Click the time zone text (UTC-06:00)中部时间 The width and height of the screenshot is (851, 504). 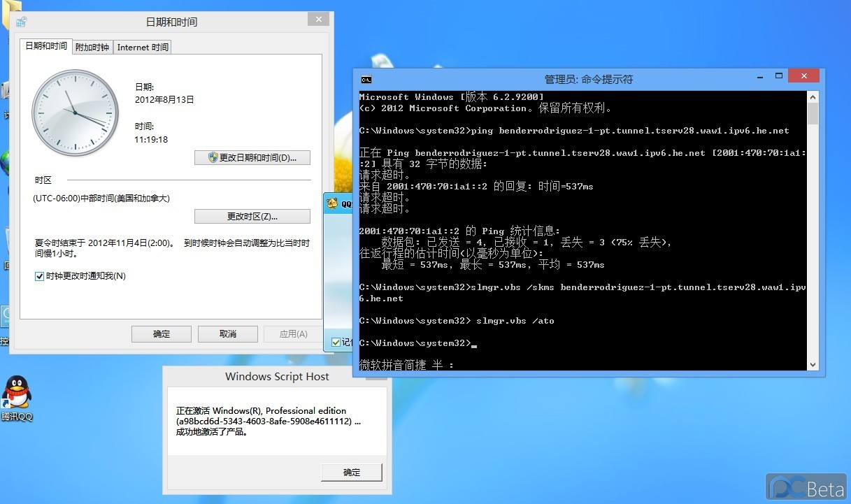(x=101, y=199)
